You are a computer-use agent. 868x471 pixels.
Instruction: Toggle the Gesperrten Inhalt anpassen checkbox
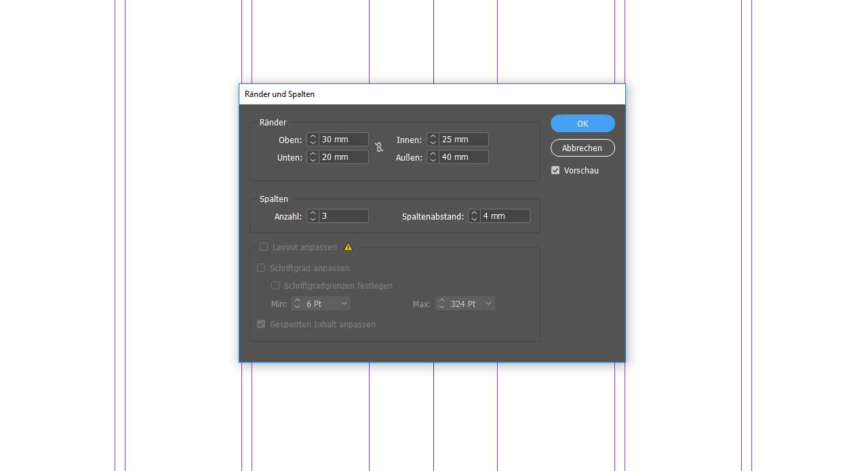(261, 325)
